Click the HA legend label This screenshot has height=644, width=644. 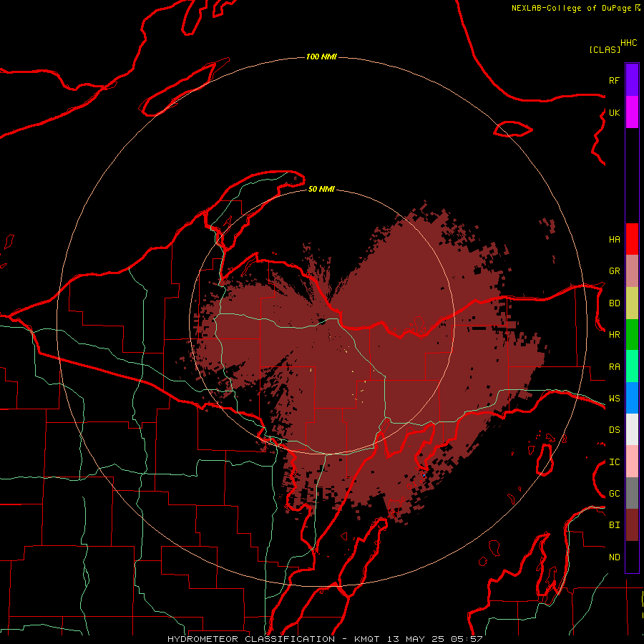(x=614, y=239)
